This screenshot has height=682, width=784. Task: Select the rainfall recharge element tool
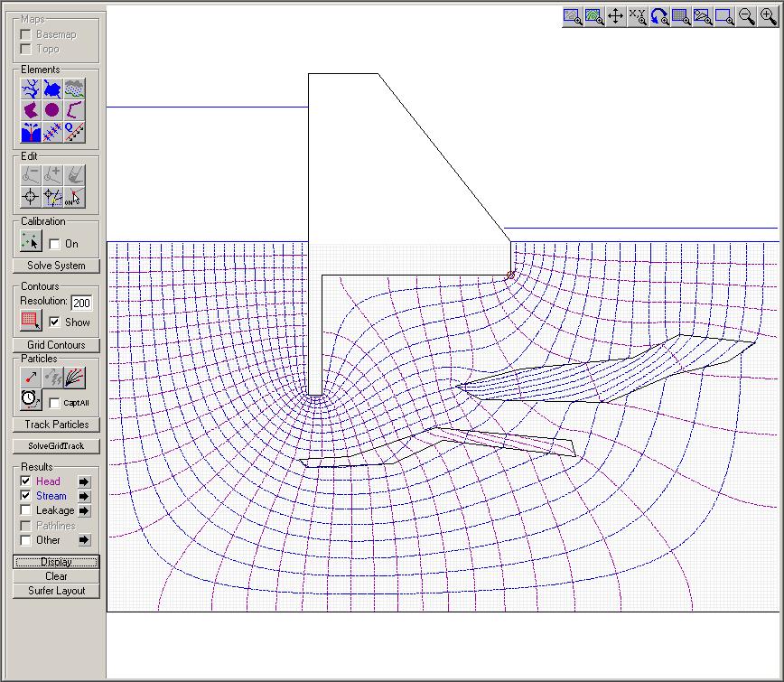74,89
